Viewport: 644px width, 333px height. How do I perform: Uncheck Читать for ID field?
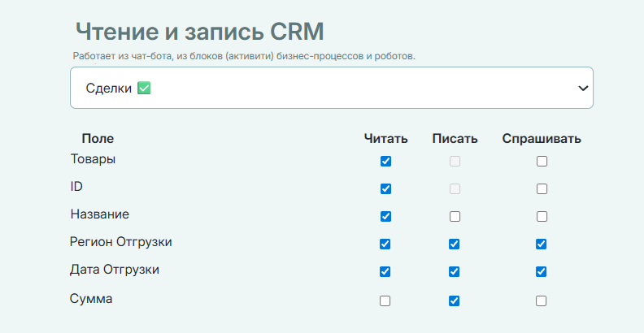385,188
